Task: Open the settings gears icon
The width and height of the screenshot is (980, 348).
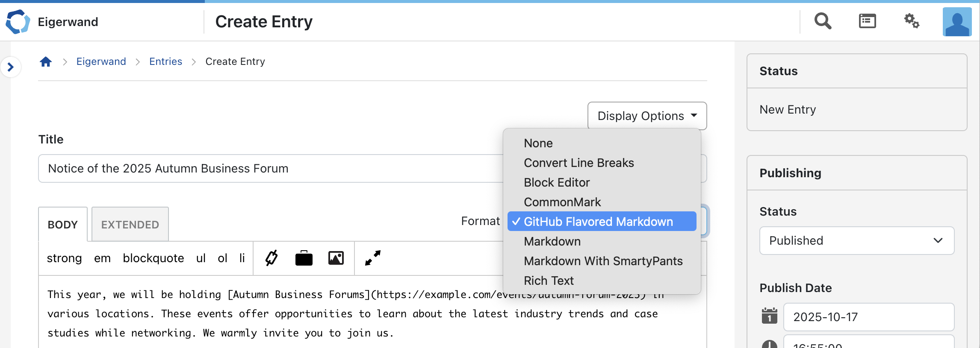Action: click(912, 21)
